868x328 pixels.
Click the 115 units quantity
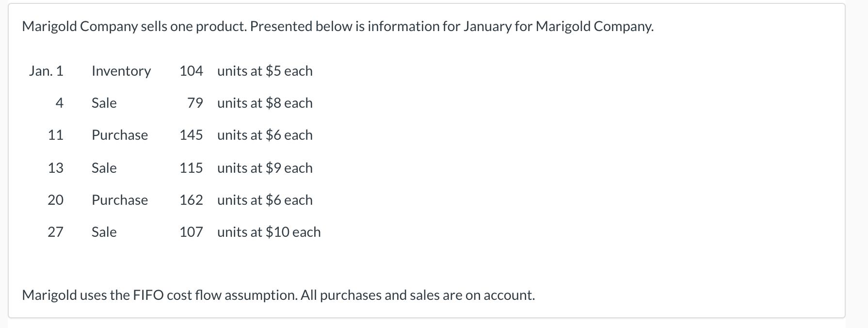tap(191, 168)
